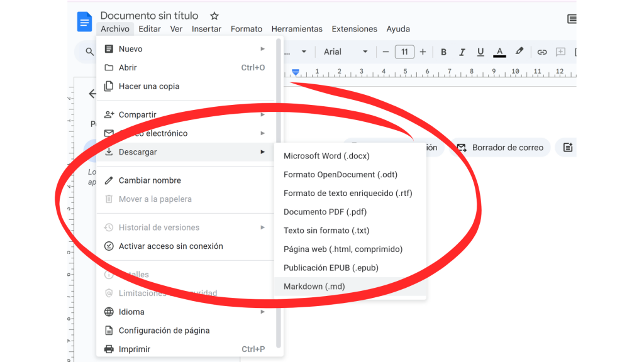
Task: Click the insert link icon
Action: pyautogui.click(x=541, y=52)
